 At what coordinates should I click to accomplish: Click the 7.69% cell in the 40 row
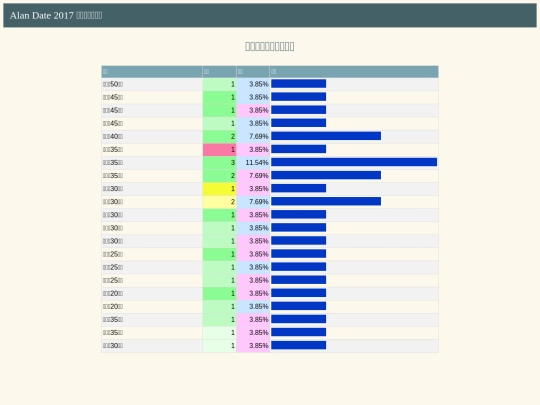click(x=253, y=136)
